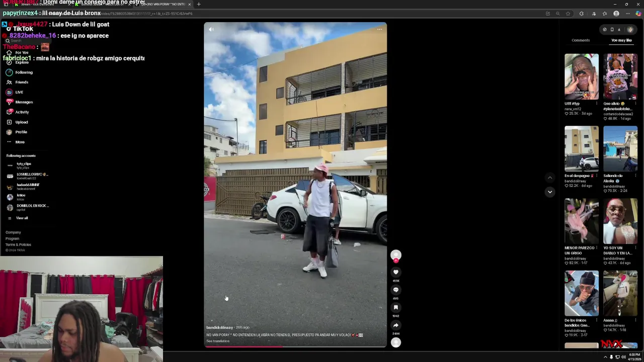
Task: Like the video with the heart icon
Action: 396,272
